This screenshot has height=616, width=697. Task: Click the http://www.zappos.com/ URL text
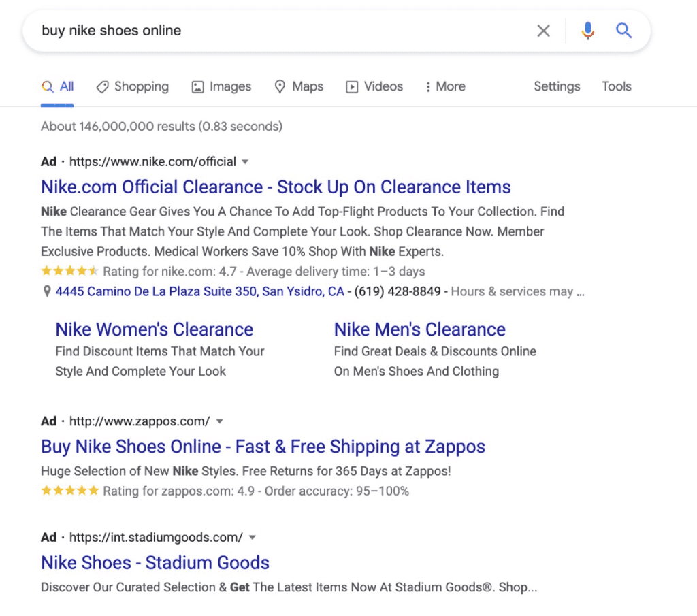point(140,421)
